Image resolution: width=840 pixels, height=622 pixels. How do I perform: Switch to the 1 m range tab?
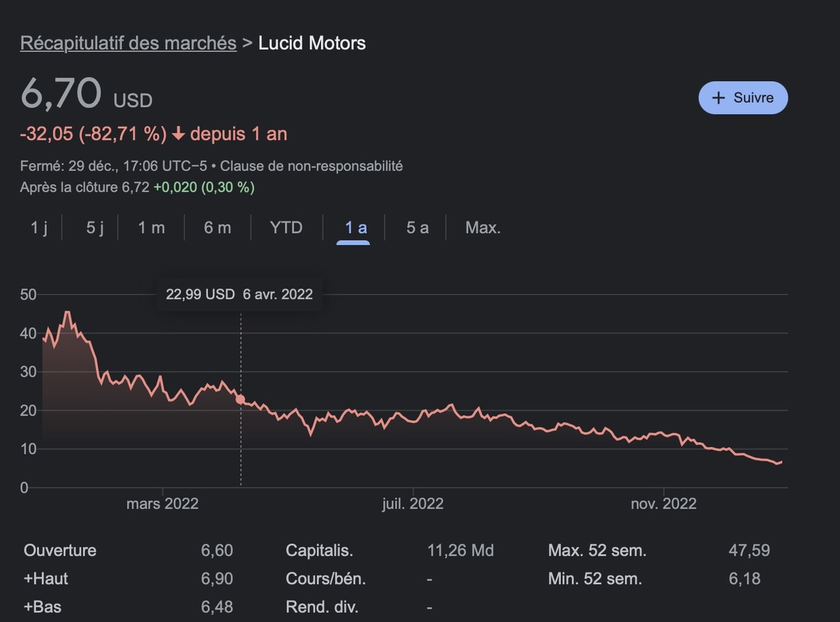(151, 227)
